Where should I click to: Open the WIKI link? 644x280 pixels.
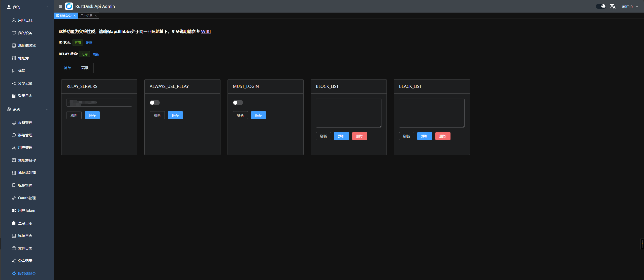click(206, 31)
